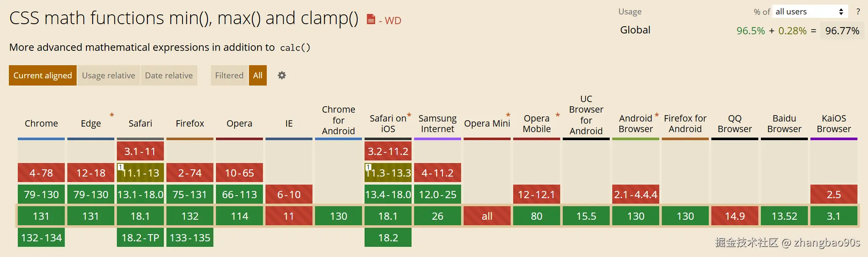
Task: Click the asterisk beside Opera Mini header
Action: (x=508, y=115)
